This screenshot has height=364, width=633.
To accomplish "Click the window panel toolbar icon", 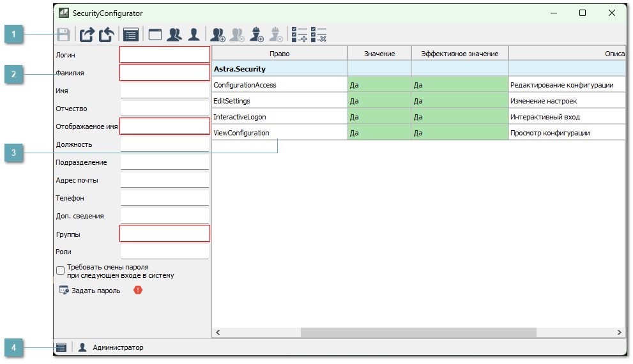I will [x=155, y=34].
